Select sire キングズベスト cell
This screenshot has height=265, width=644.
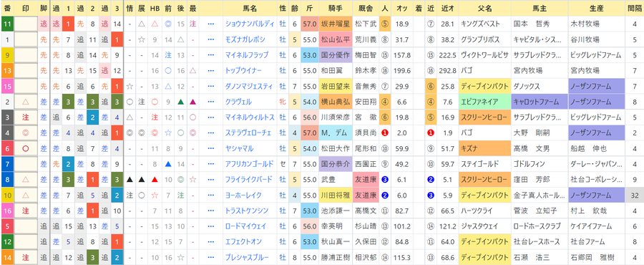click(x=485, y=24)
